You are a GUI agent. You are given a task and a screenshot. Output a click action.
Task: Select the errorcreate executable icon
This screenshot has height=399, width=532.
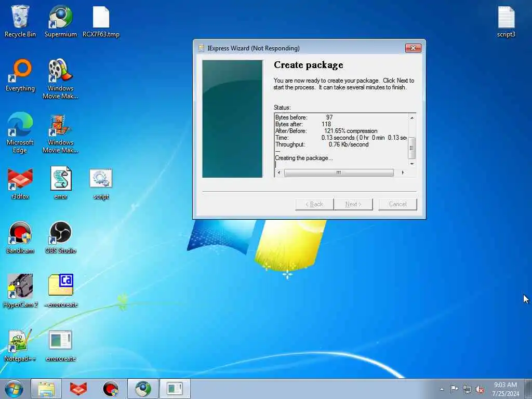(x=60, y=345)
